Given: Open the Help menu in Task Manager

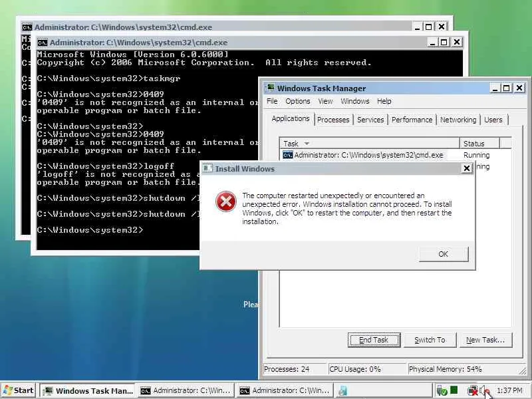Looking at the screenshot, I should coord(384,101).
